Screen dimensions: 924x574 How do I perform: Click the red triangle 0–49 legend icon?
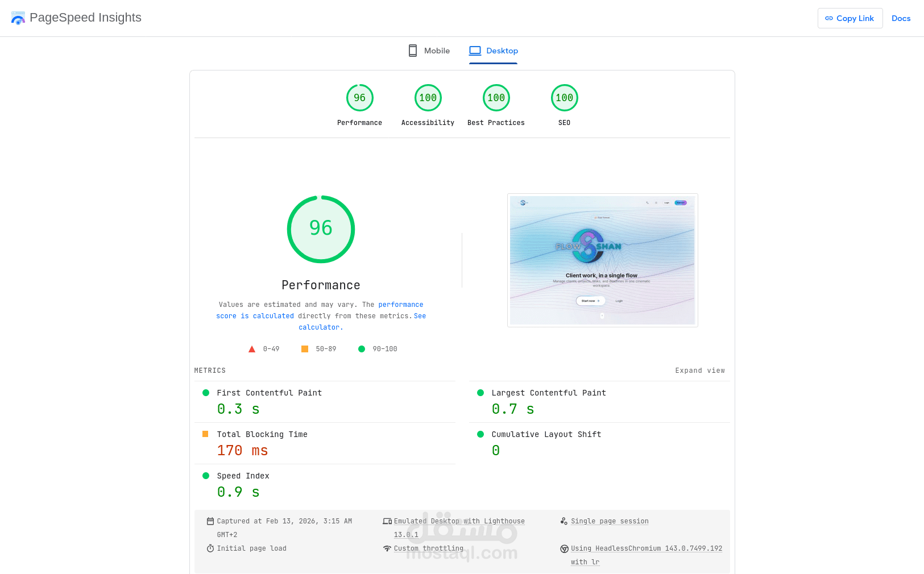[x=252, y=349]
